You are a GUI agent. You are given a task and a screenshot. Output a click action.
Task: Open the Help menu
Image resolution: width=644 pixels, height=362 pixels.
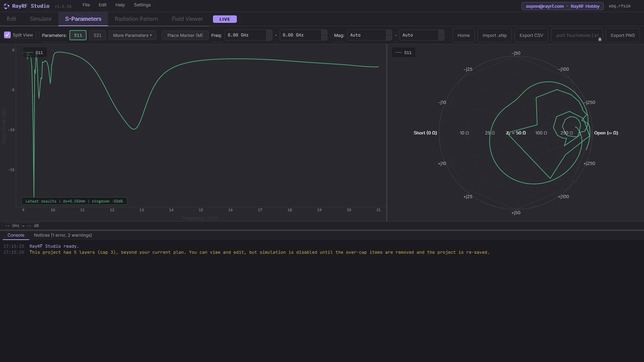[120, 5]
